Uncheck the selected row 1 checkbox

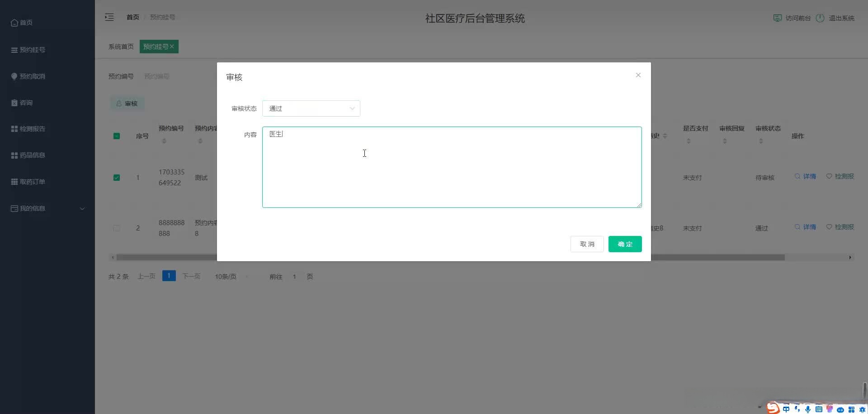pos(117,178)
